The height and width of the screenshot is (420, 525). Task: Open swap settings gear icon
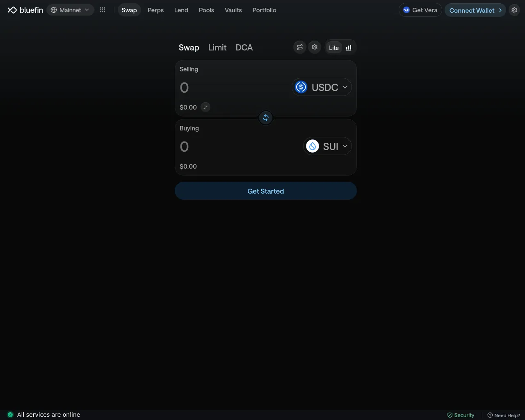pyautogui.click(x=315, y=47)
